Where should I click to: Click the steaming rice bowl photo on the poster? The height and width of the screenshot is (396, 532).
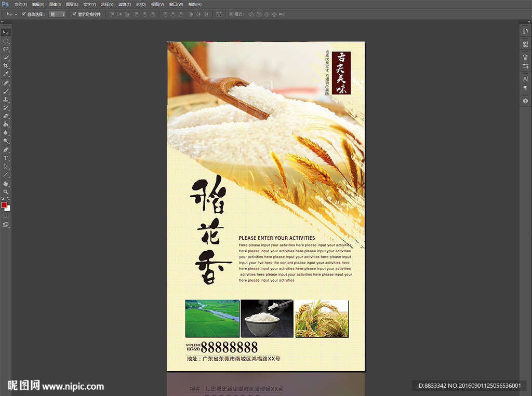pos(267,318)
